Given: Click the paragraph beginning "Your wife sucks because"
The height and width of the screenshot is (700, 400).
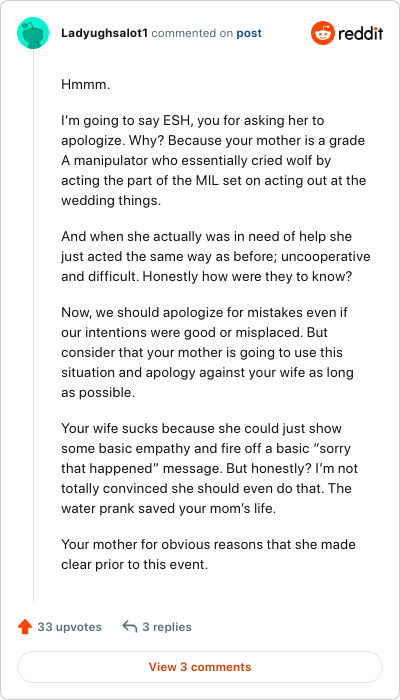Looking at the screenshot, I should click(x=209, y=468).
